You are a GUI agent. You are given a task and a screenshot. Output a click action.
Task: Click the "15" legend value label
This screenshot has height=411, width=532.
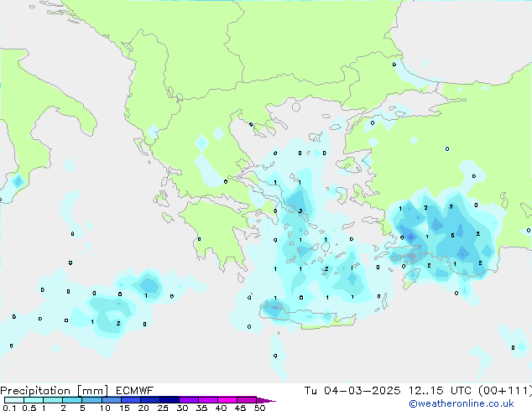coord(124,408)
